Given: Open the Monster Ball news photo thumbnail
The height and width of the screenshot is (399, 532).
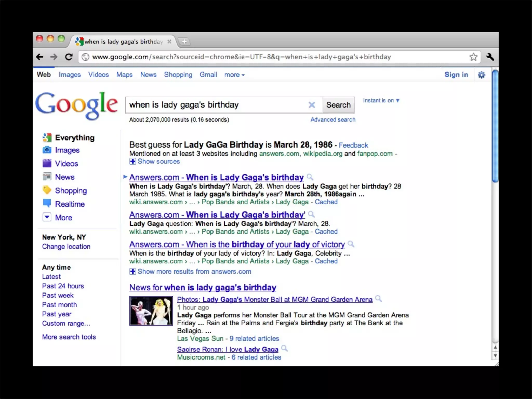Looking at the screenshot, I should pos(151,311).
